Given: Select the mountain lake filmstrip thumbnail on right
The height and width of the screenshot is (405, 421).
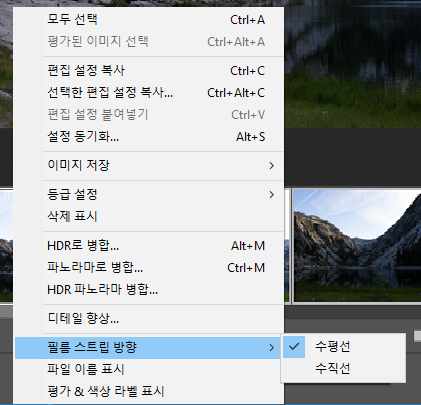Looking at the screenshot, I should pos(357,246).
